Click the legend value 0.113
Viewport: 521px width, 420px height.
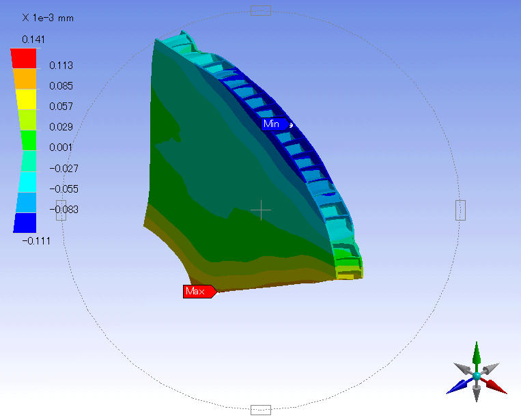[61, 65]
